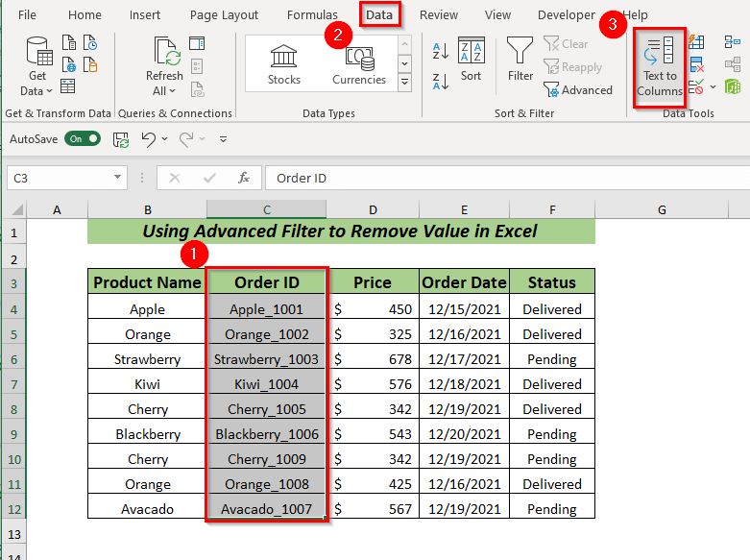
Task: Select the Currencies data type
Action: pos(359,64)
